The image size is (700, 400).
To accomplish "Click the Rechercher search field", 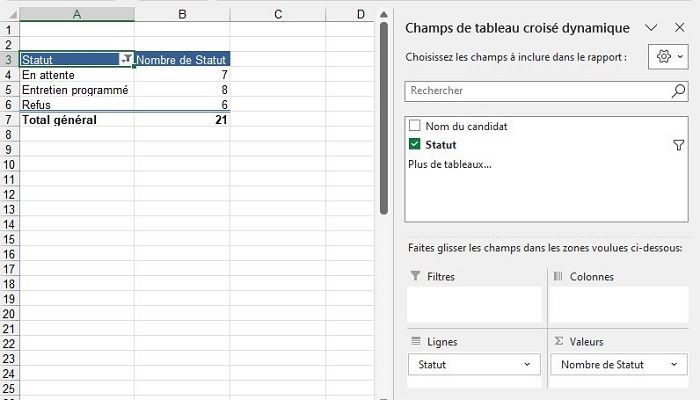I will (535, 91).
